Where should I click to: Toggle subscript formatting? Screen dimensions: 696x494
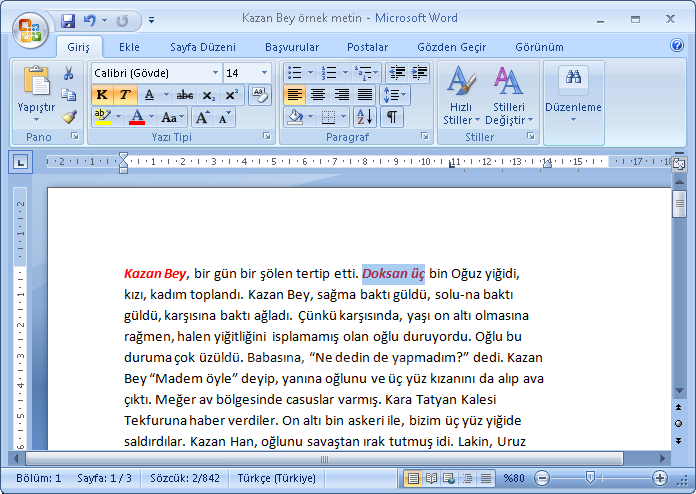click(x=208, y=95)
